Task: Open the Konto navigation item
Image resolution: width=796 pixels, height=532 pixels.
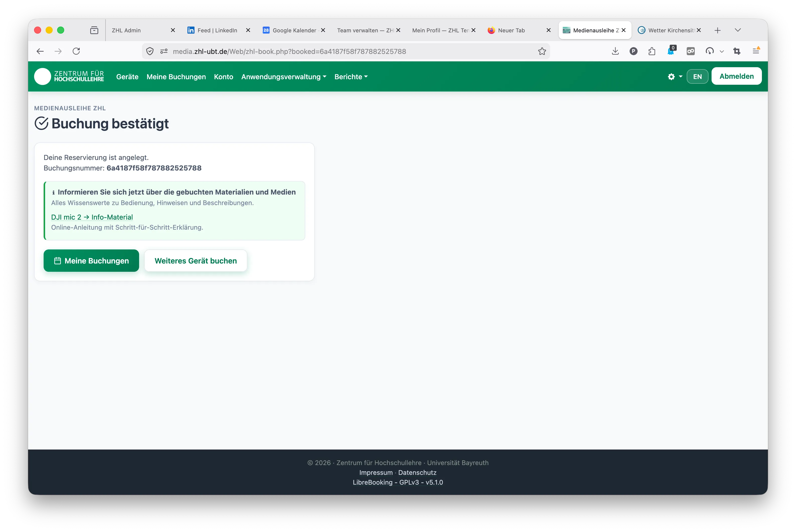Action: click(224, 77)
